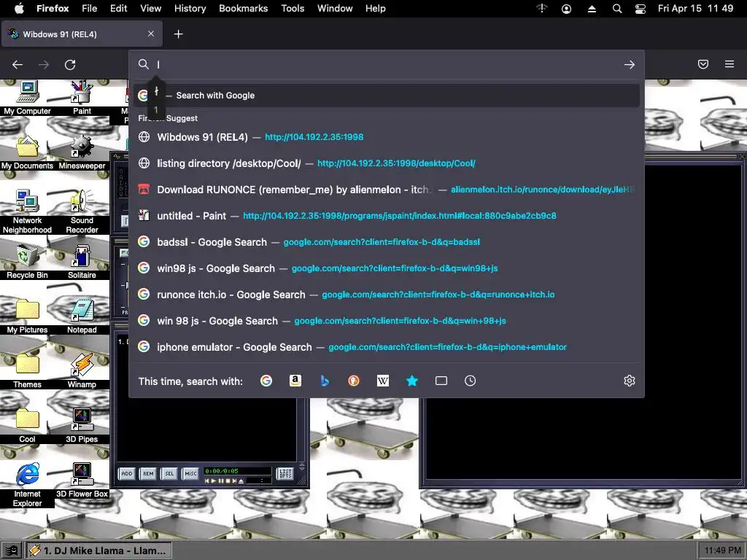Select the Wibdows 91 (REL4) history suggestion
The height and width of the screenshot is (560, 747).
pyautogui.click(x=387, y=137)
